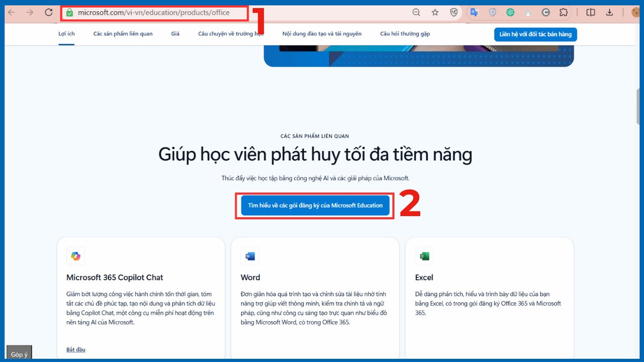Screen dimensions: 644x362
Task: Click the Góp ý feedback button
Action: (19, 354)
